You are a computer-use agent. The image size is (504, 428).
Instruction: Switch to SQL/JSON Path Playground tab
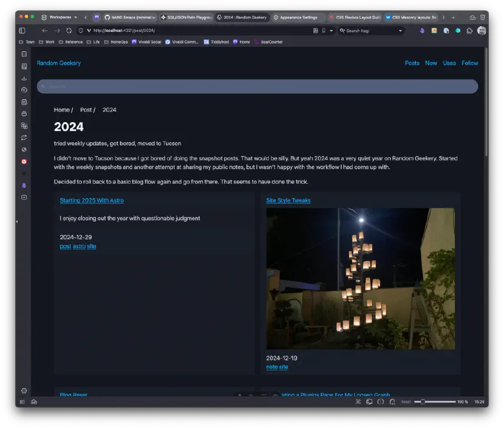186,17
